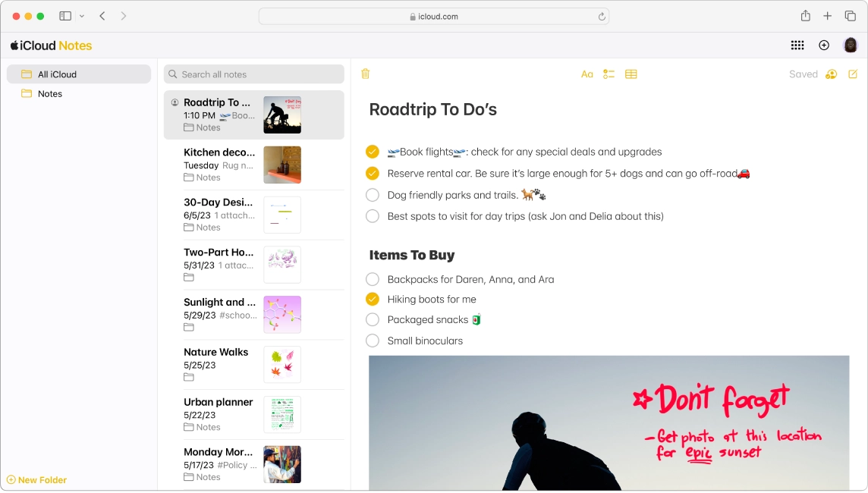Screen dimensions: 868x493
Task: Mark Packaged snacks as completed
Action: click(373, 319)
